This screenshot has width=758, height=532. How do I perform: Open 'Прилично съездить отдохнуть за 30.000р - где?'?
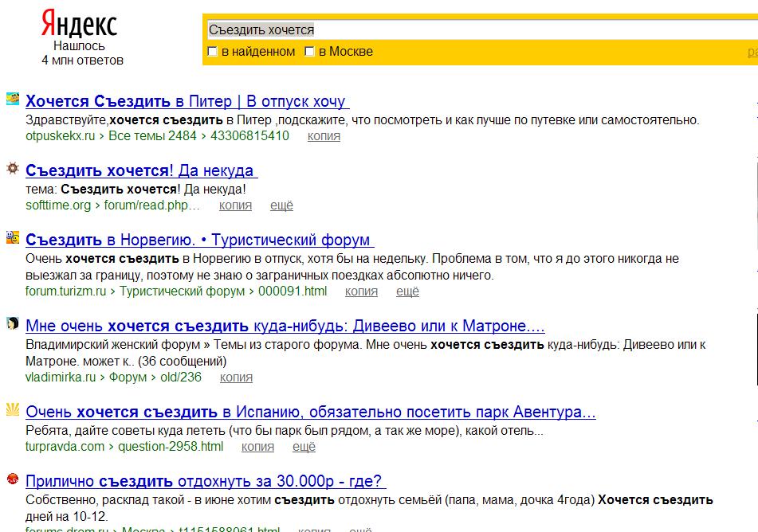206,481
